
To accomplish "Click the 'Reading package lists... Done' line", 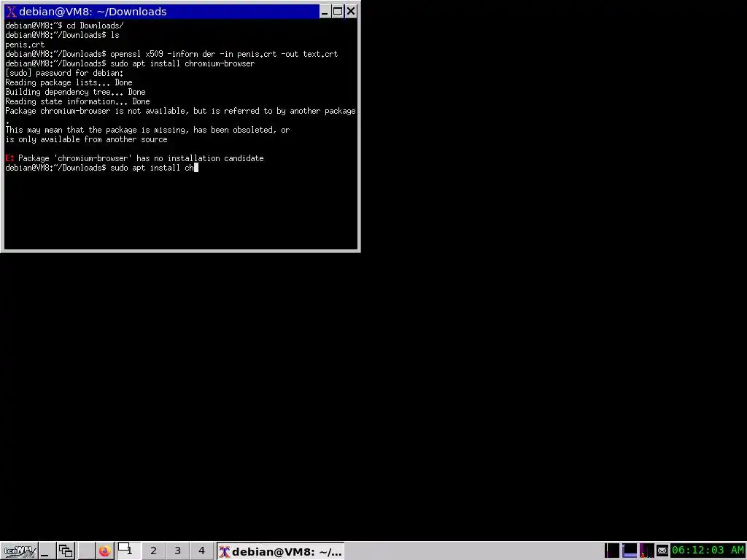I will [x=69, y=82].
